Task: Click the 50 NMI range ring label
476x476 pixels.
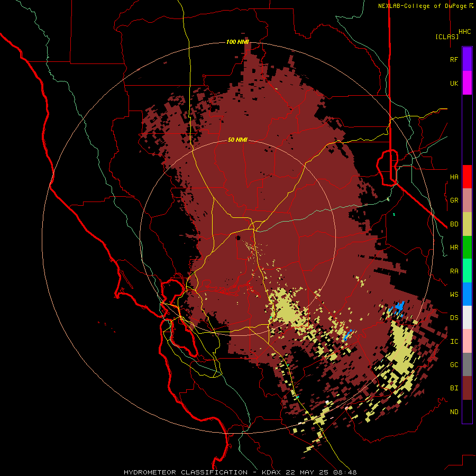Action: pyautogui.click(x=237, y=140)
